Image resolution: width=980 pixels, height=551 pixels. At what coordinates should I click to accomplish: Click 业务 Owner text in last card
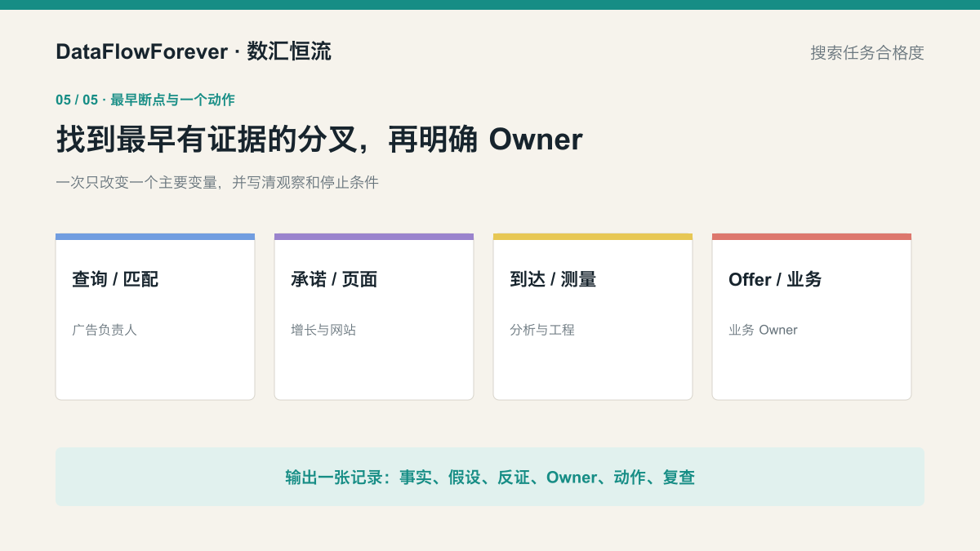pos(763,330)
